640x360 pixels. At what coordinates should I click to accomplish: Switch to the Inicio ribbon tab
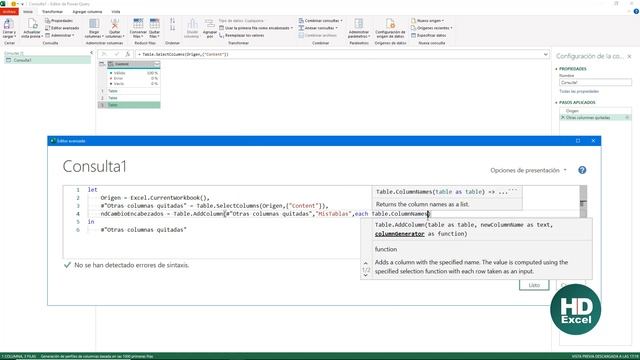pos(28,12)
